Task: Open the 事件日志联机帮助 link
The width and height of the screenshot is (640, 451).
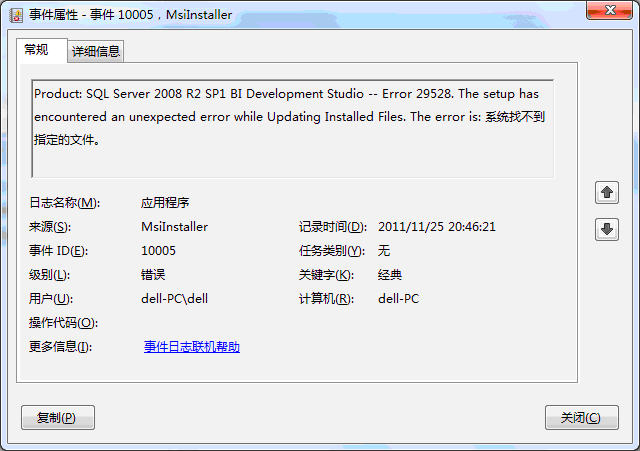Action: coord(192,347)
